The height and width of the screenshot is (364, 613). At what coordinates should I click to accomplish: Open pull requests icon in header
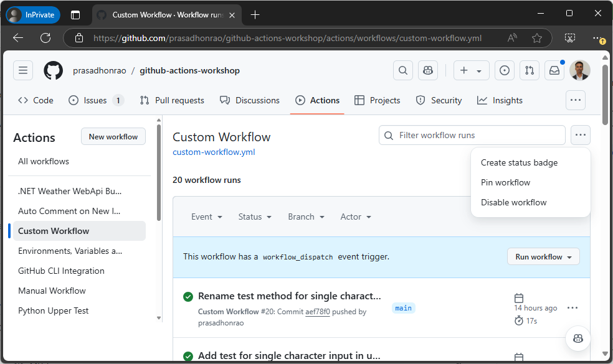pos(530,70)
